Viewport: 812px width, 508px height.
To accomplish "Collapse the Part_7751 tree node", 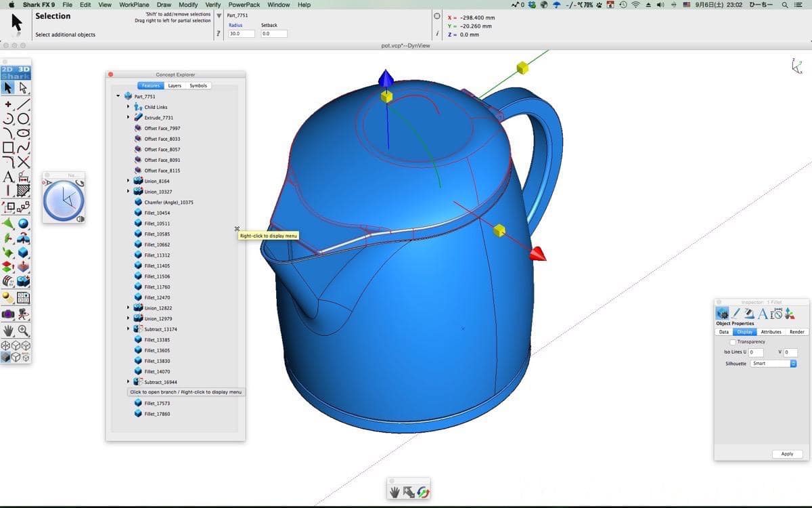I will (x=118, y=96).
